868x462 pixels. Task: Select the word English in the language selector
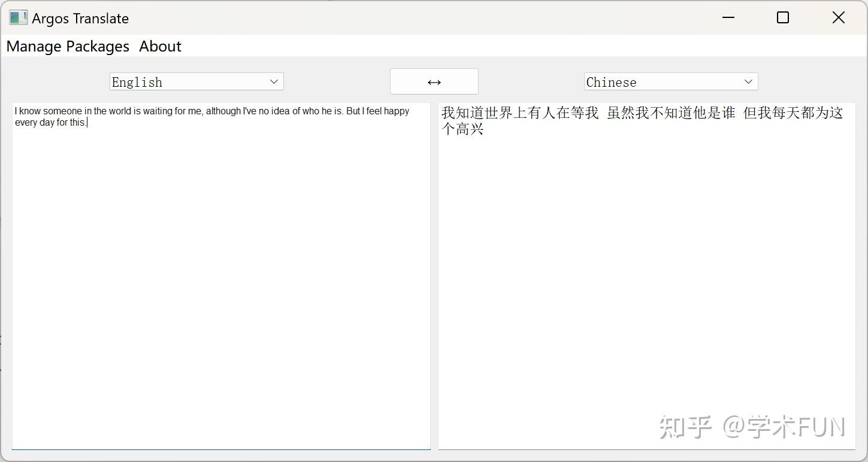coord(137,82)
